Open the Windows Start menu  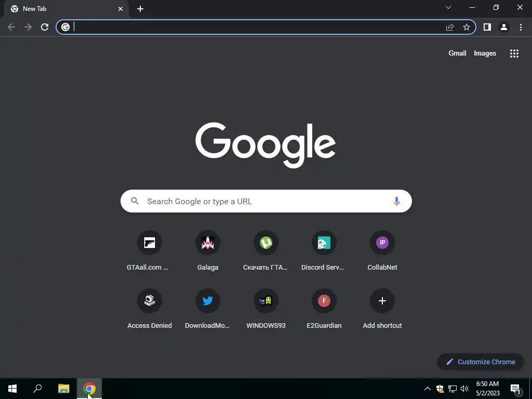[12, 389]
